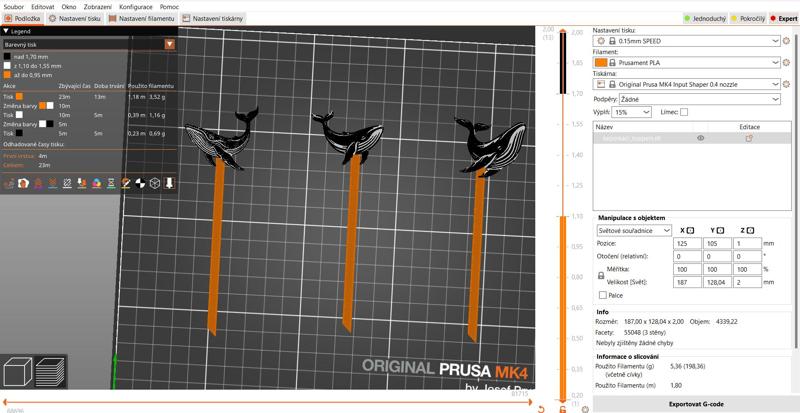The height and width of the screenshot is (413, 800).
Task: Click the orange Prusament PLA filament color swatch
Action: tap(601, 63)
